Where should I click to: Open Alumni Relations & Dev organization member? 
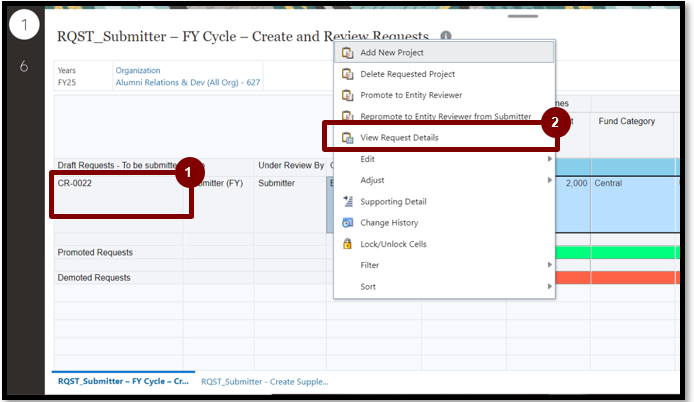(x=188, y=82)
